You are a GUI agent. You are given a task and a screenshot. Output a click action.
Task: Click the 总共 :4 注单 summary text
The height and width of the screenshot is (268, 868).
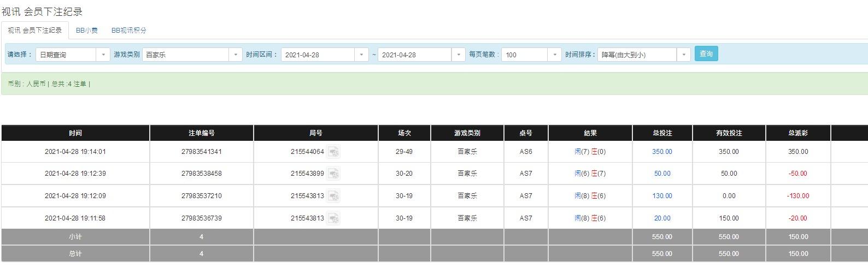pos(69,84)
